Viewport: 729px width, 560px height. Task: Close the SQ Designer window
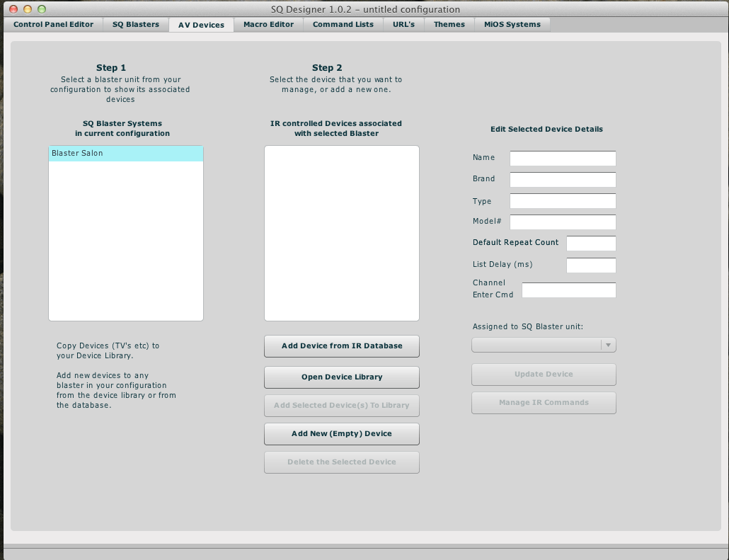[13, 9]
